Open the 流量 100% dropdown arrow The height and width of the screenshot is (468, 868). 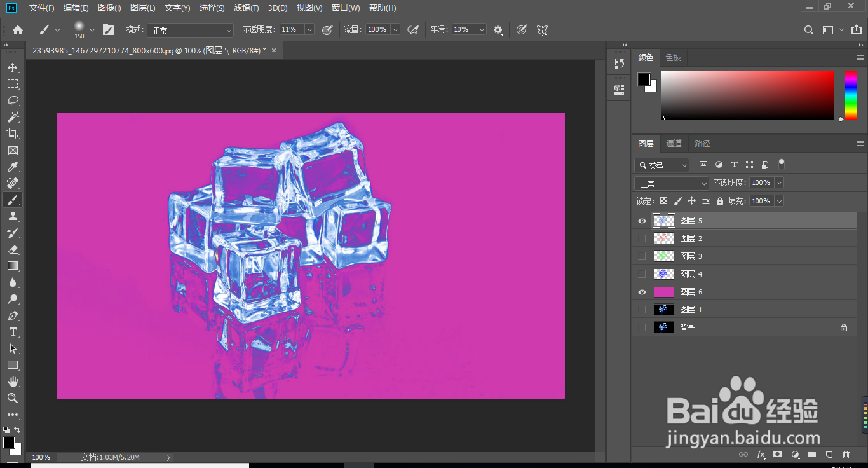point(395,30)
